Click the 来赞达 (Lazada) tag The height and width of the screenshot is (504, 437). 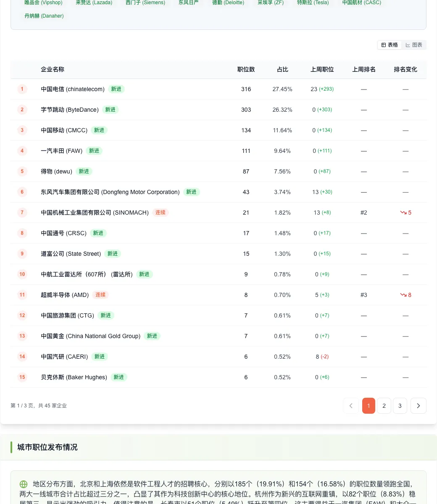(94, 3)
